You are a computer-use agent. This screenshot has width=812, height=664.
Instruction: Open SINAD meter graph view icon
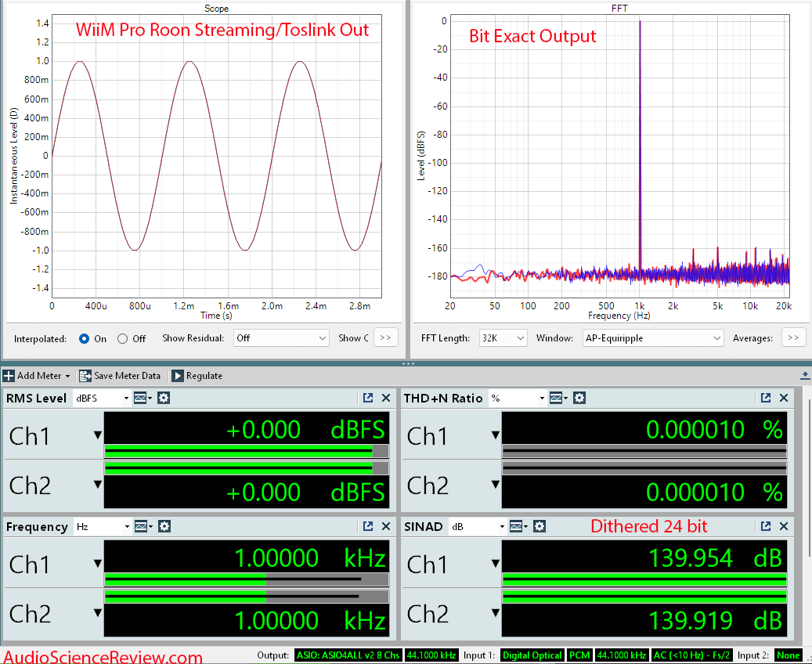click(516, 526)
